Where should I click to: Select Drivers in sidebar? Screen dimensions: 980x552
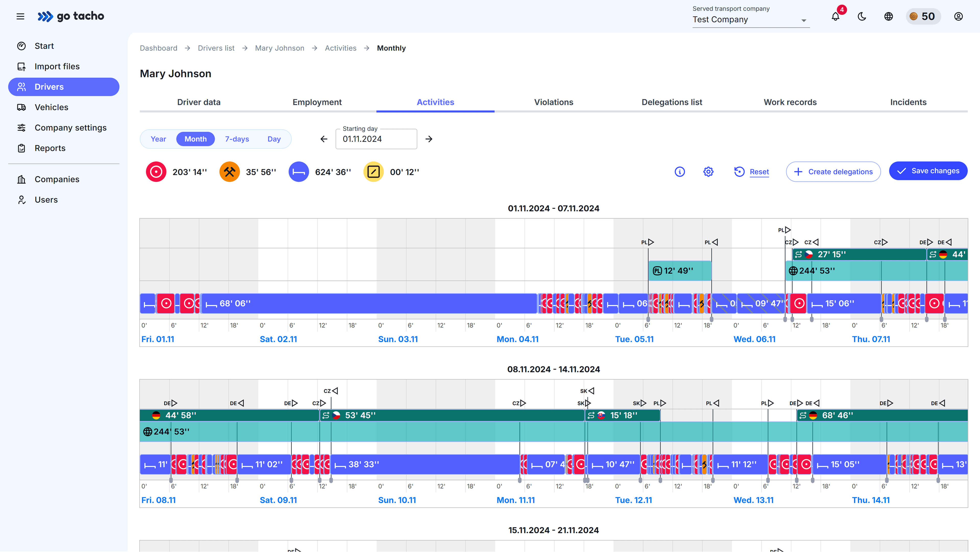point(64,87)
